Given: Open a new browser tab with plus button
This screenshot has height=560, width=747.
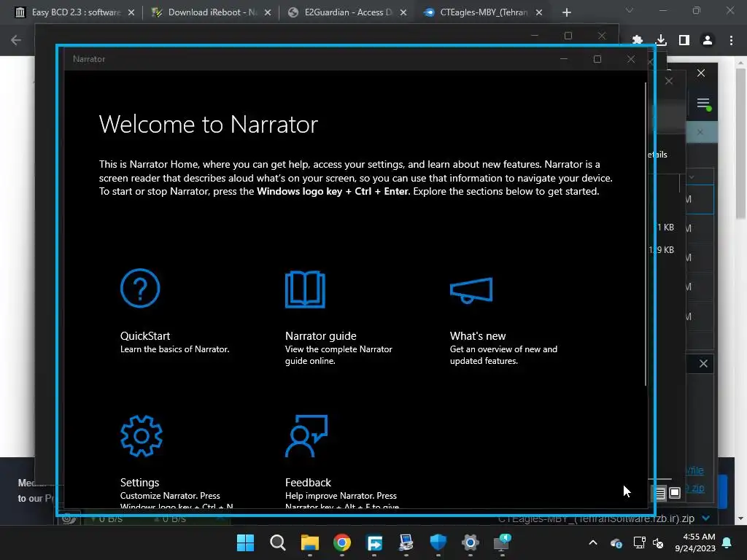Looking at the screenshot, I should click(x=566, y=13).
